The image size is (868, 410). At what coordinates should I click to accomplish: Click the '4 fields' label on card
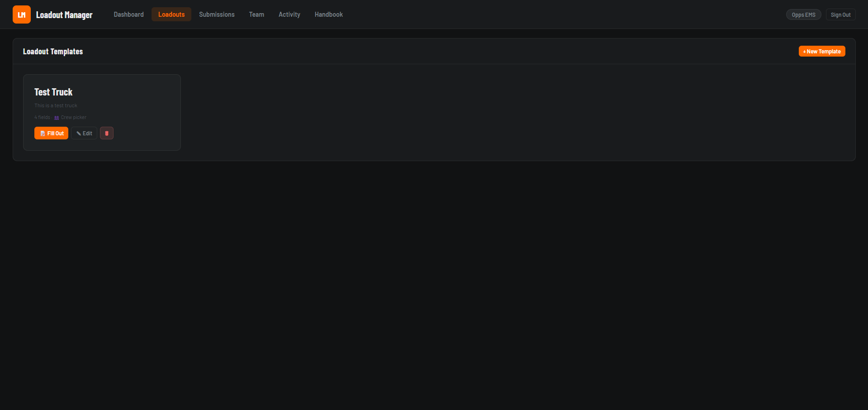43,118
